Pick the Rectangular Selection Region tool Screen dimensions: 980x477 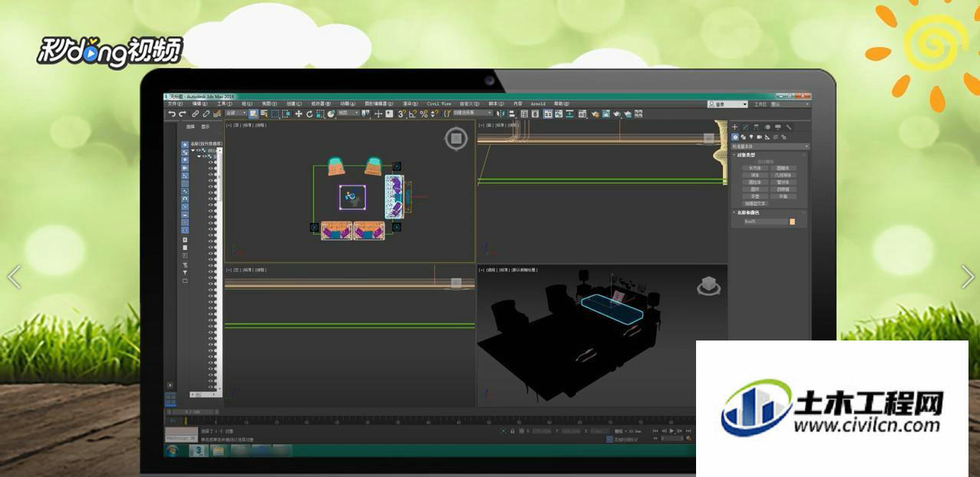pos(276,113)
